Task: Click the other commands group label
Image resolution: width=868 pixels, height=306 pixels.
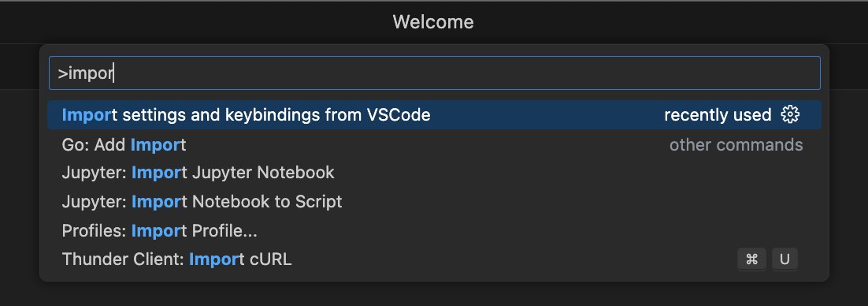Action: [x=736, y=144]
